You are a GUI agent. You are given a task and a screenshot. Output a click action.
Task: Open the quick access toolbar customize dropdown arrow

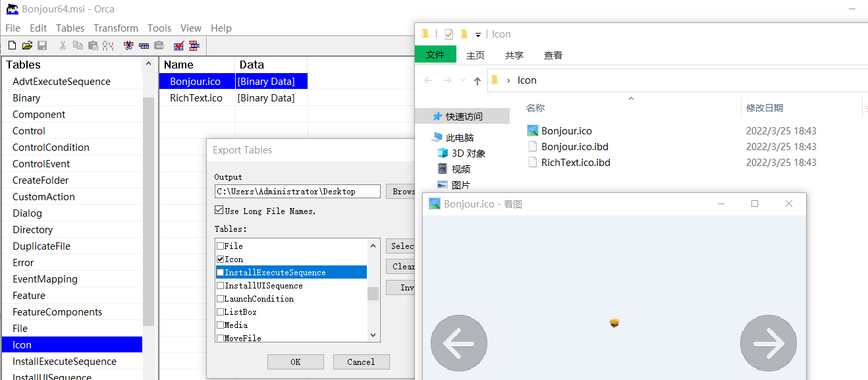pyautogui.click(x=478, y=34)
